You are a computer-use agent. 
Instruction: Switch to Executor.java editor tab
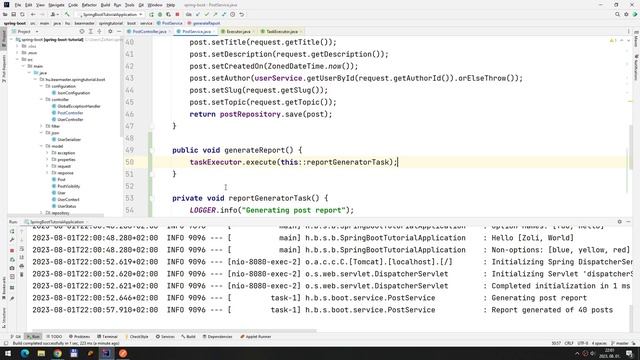click(238, 31)
